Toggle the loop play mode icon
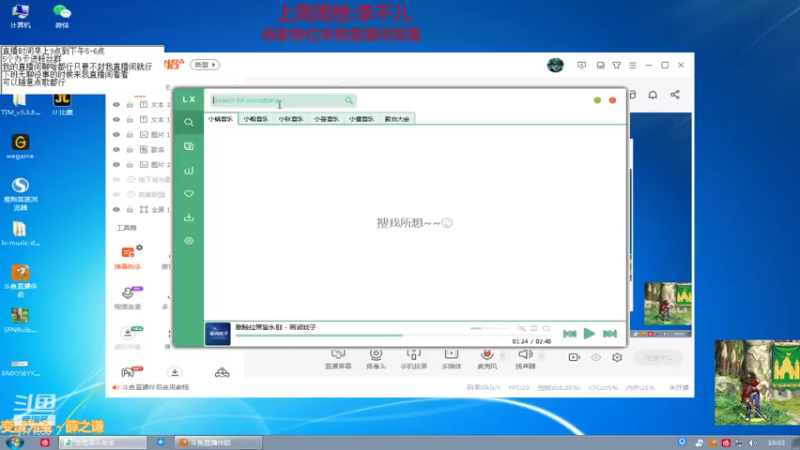The image size is (800, 450). point(534,328)
